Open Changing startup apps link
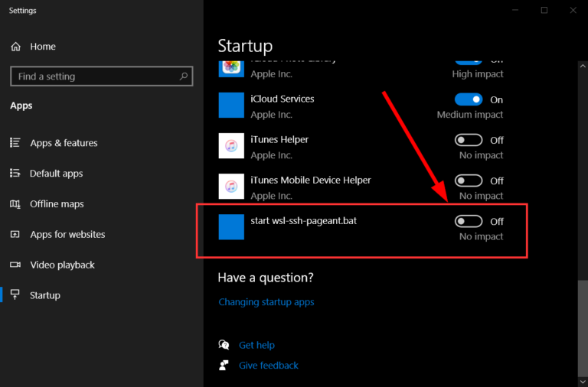This screenshot has height=387, width=588. coord(266,302)
